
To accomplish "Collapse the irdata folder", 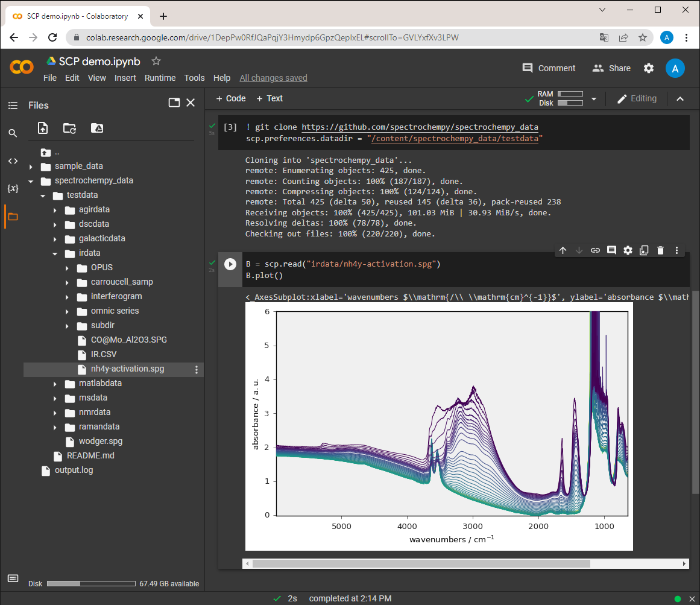I will click(55, 253).
